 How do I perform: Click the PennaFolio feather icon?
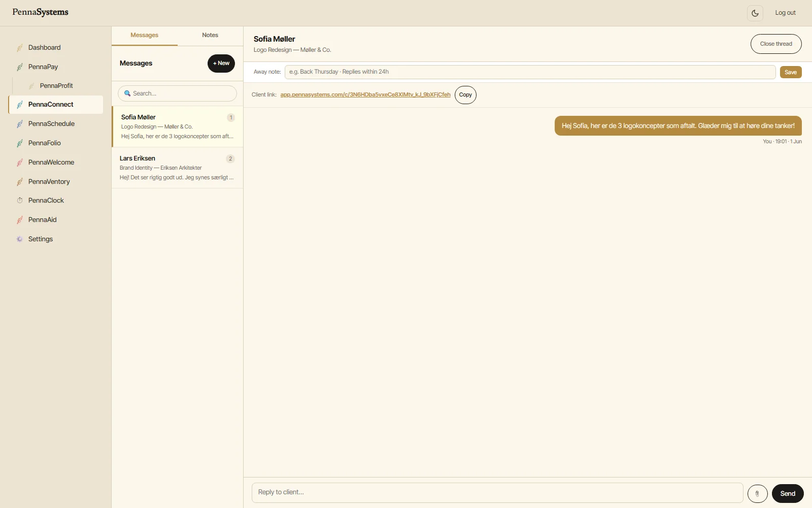20,143
